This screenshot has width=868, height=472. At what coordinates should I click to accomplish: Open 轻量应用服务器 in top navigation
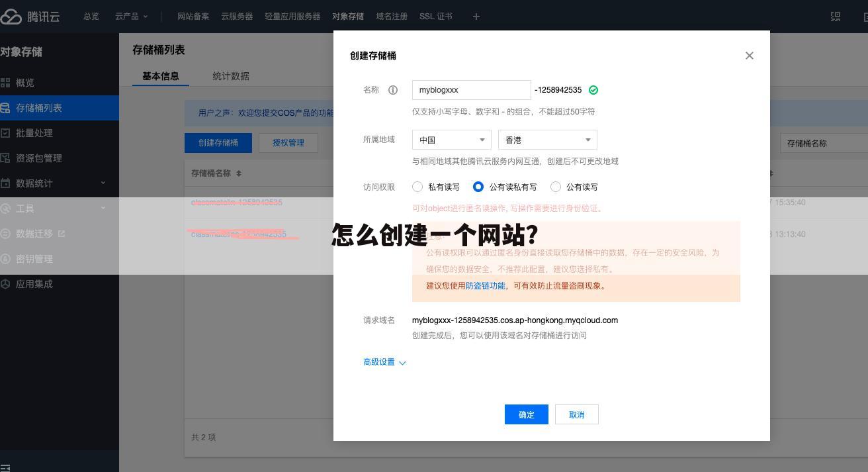(292, 17)
